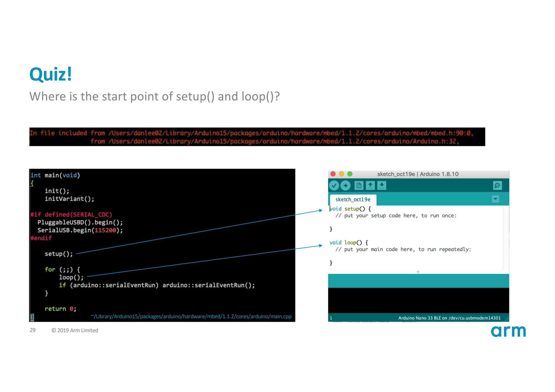
Task: Click the '#endif' directive
Action: [x=41, y=238]
